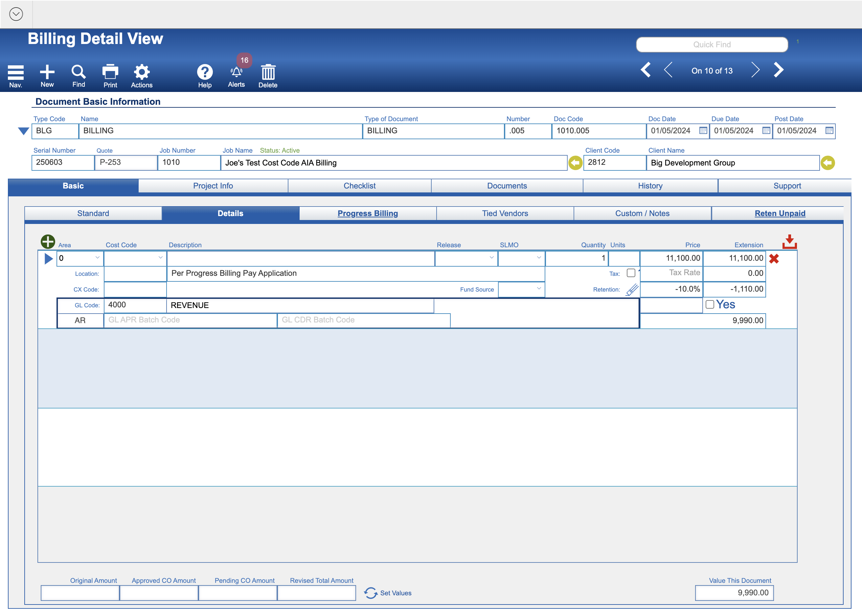The width and height of the screenshot is (862, 616).
Task: Jump to first record with bold left arrow
Action: (646, 70)
